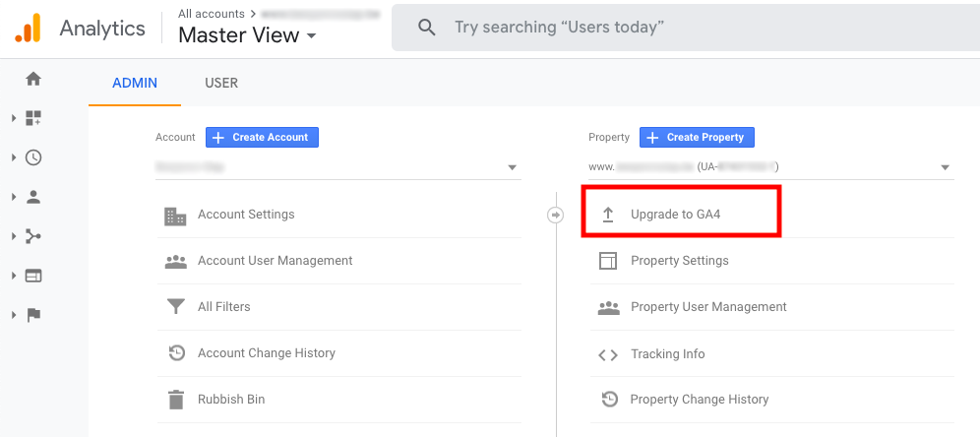
Task: Expand the Customization section arrow
Action: point(14,118)
